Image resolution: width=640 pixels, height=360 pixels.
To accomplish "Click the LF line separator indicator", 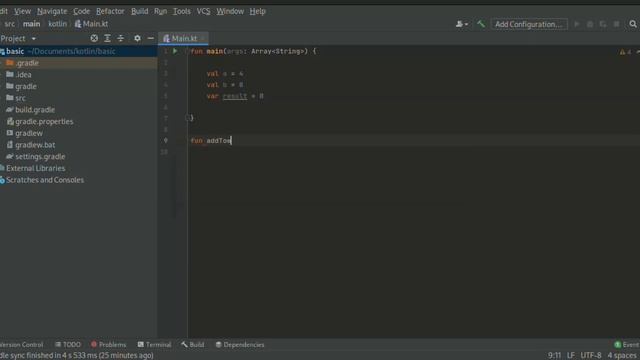I will (x=571, y=356).
